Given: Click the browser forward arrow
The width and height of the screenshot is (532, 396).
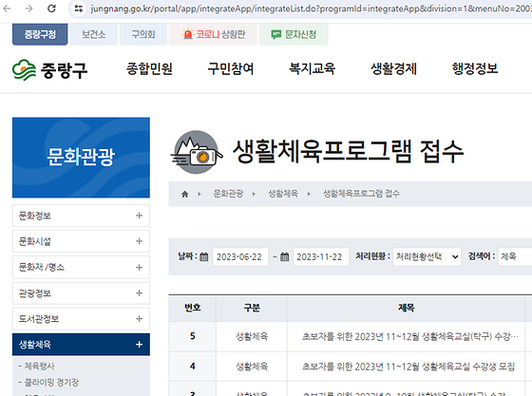Looking at the screenshot, I should pos(29,9).
